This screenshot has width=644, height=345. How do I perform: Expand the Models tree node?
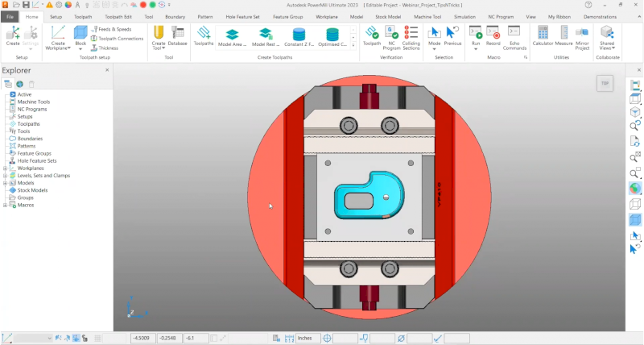click(x=5, y=183)
